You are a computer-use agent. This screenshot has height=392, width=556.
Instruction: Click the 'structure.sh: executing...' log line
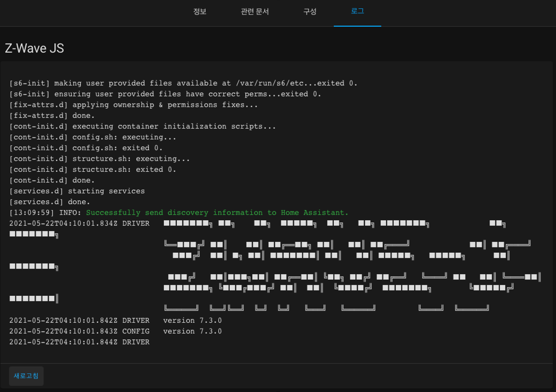coord(100,159)
